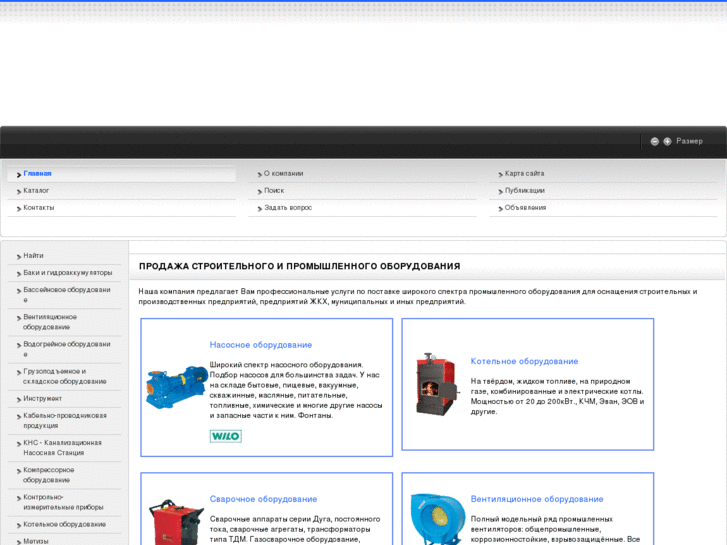Click the red boiler product image
Viewport: 727px width, 545px height.
tap(437, 385)
